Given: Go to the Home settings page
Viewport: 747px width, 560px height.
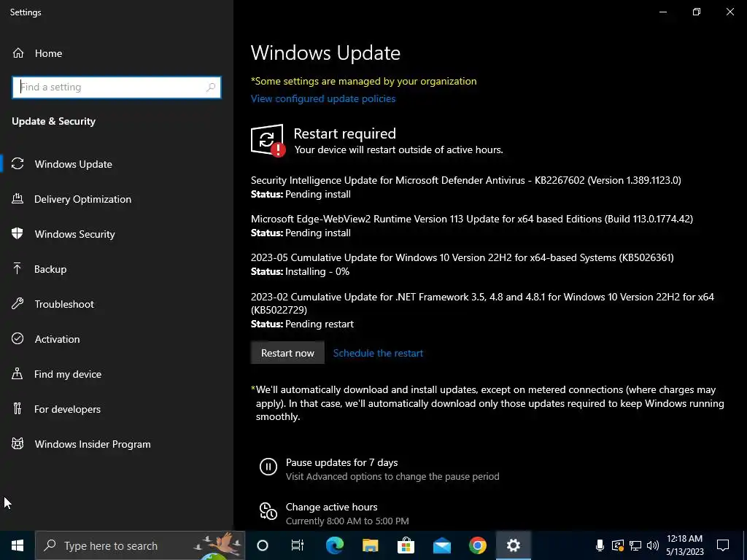Looking at the screenshot, I should [48, 53].
